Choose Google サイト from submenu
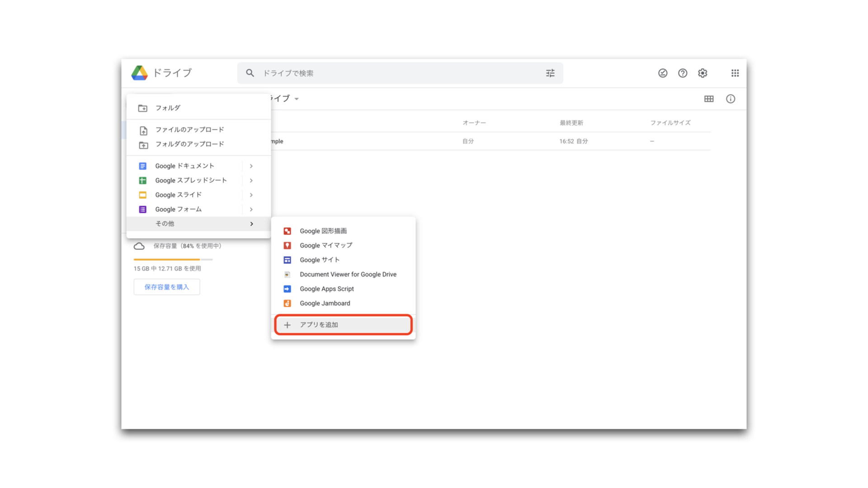Image resolution: width=868 pixels, height=488 pixels. coord(344,260)
